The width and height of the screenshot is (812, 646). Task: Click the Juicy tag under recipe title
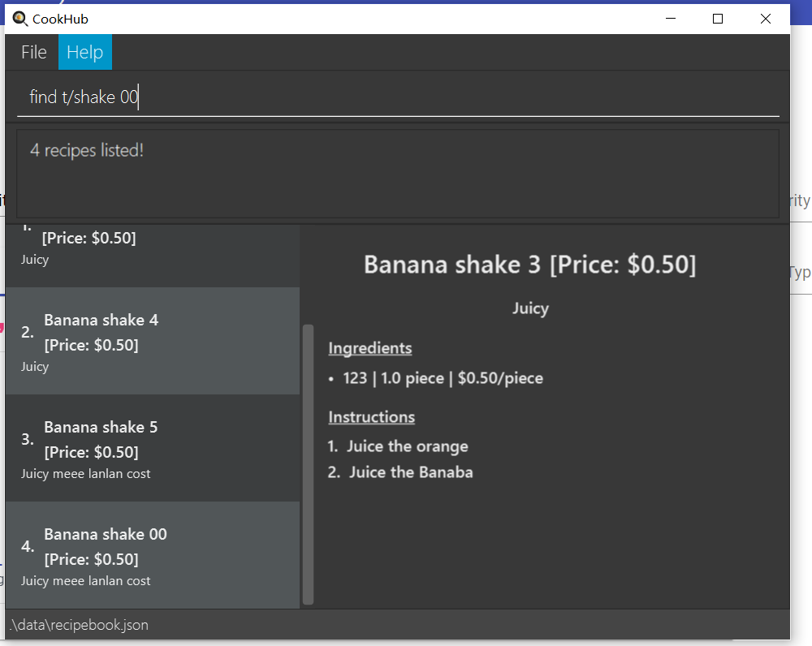530,308
